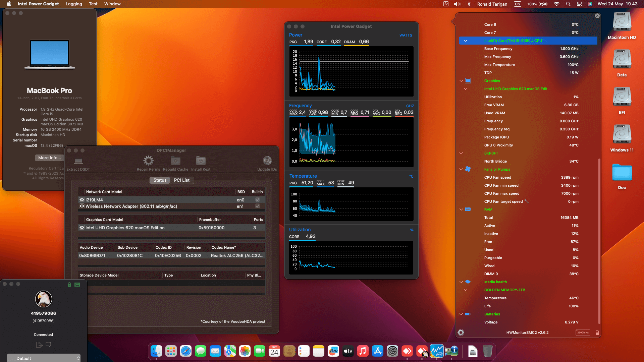Screen dimensions: 644x362
Task: Open the Macintosh HD drive icon
Action: pyautogui.click(x=622, y=22)
